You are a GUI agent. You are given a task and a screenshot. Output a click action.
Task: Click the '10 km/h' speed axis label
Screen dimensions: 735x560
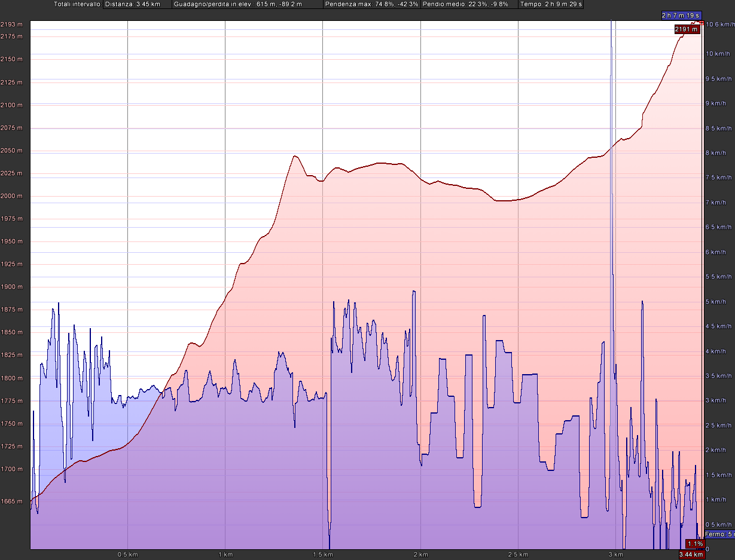coord(718,54)
